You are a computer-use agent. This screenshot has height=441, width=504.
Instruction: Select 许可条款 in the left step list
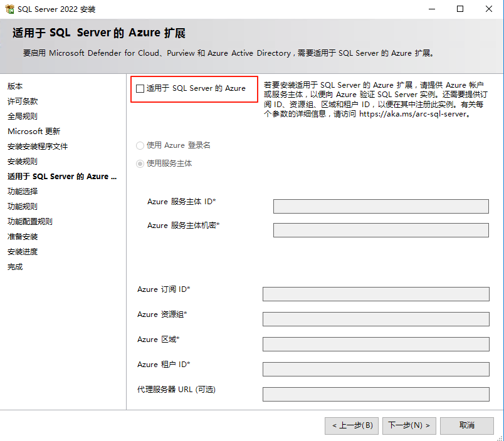point(23,101)
